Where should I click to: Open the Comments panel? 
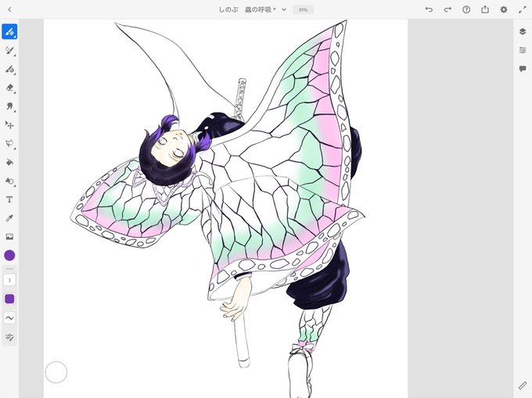point(523,69)
